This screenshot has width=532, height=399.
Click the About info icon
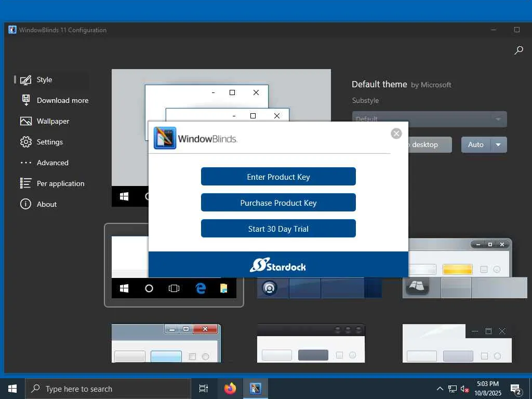pos(25,204)
